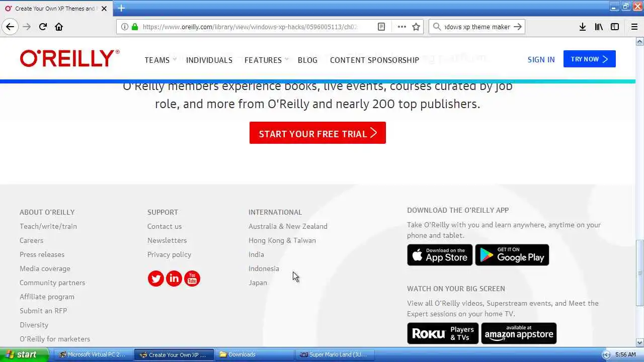644x362 pixels.
Task: Open the Windows Start button
Action: coord(25,354)
